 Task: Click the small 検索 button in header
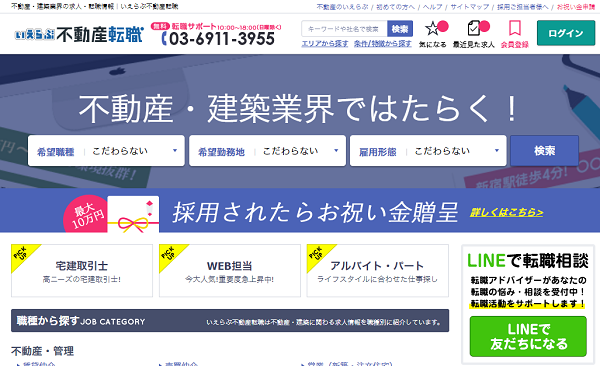[400, 29]
